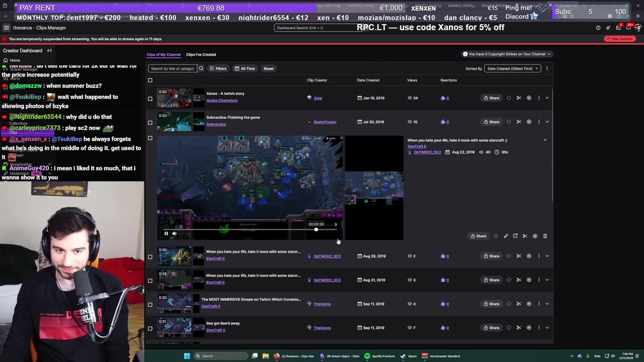Check the expanded StarCraft clip checkbox
The width and height of the screenshot is (644, 362).
tap(150, 138)
